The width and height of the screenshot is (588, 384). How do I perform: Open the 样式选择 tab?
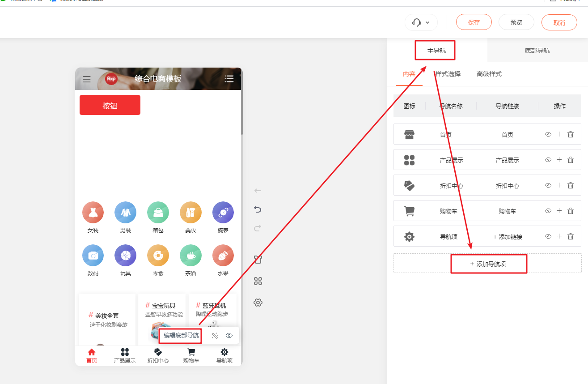448,74
